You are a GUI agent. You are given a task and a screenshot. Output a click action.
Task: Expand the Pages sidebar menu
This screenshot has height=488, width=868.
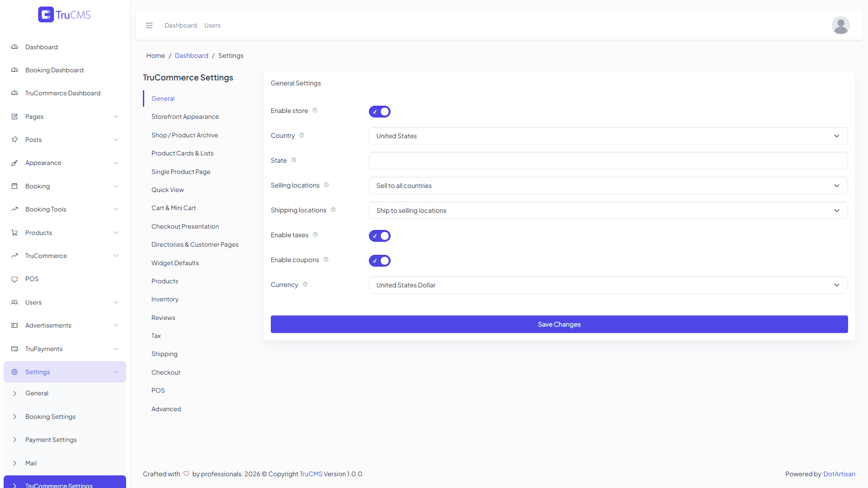(65, 117)
